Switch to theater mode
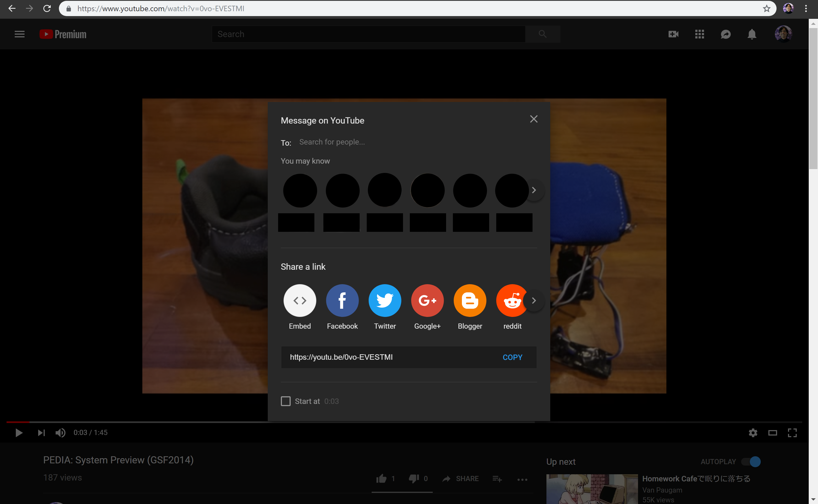This screenshot has width=818, height=504. click(x=773, y=433)
